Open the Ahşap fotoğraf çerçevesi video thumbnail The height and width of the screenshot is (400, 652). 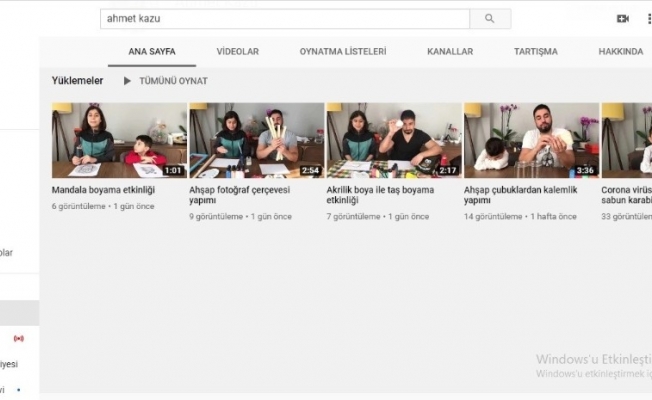tap(256, 140)
